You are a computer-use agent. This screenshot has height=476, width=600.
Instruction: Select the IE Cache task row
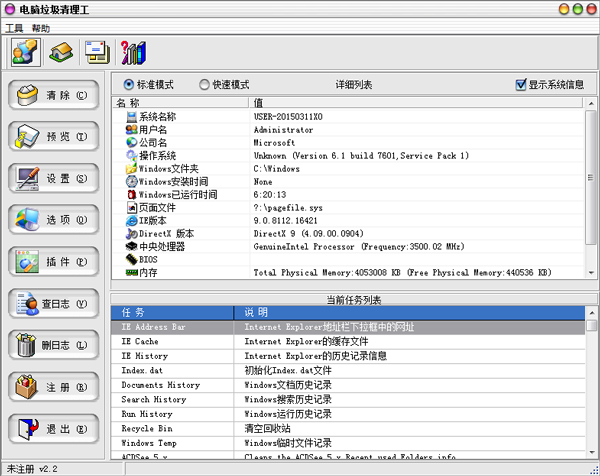(x=348, y=341)
